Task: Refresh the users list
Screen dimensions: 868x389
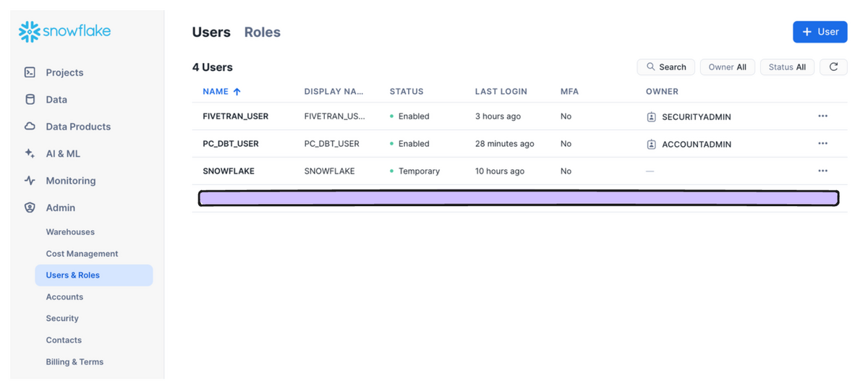Action: click(833, 67)
